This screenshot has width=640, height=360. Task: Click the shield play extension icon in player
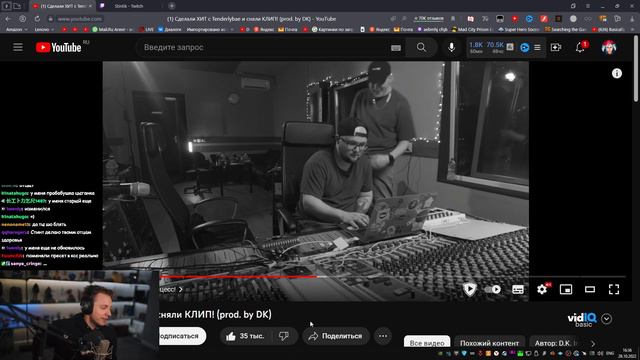[x=469, y=289]
